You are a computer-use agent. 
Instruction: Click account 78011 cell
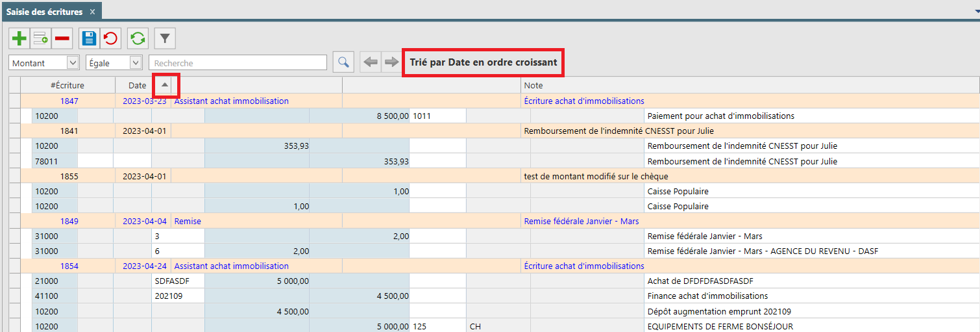pyautogui.click(x=55, y=161)
